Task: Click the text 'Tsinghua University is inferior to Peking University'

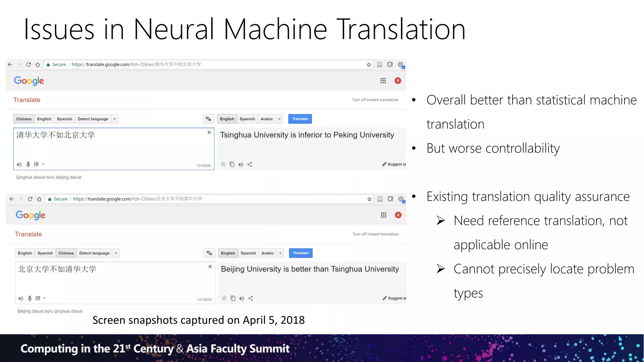Action: [x=307, y=135]
